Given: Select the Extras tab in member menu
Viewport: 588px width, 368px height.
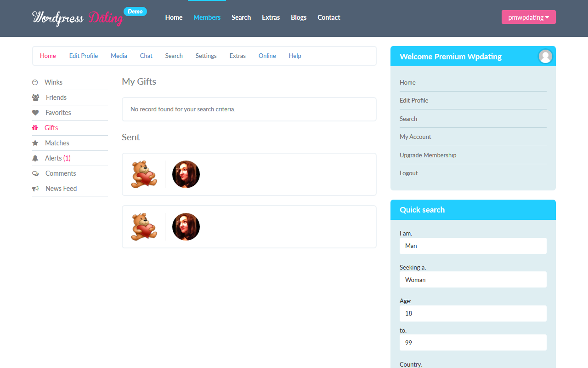Looking at the screenshot, I should point(237,56).
